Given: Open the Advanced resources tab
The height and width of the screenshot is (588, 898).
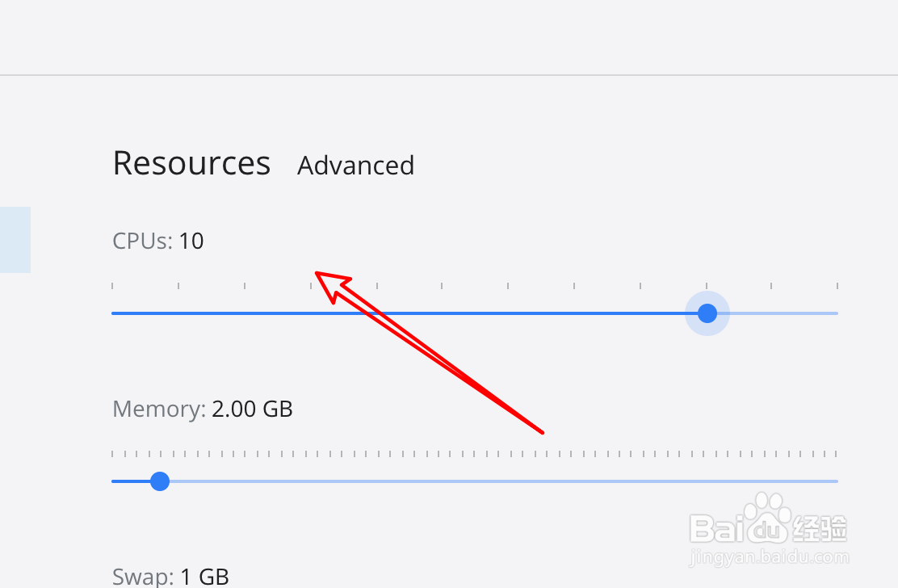Looking at the screenshot, I should pyautogui.click(x=355, y=165).
